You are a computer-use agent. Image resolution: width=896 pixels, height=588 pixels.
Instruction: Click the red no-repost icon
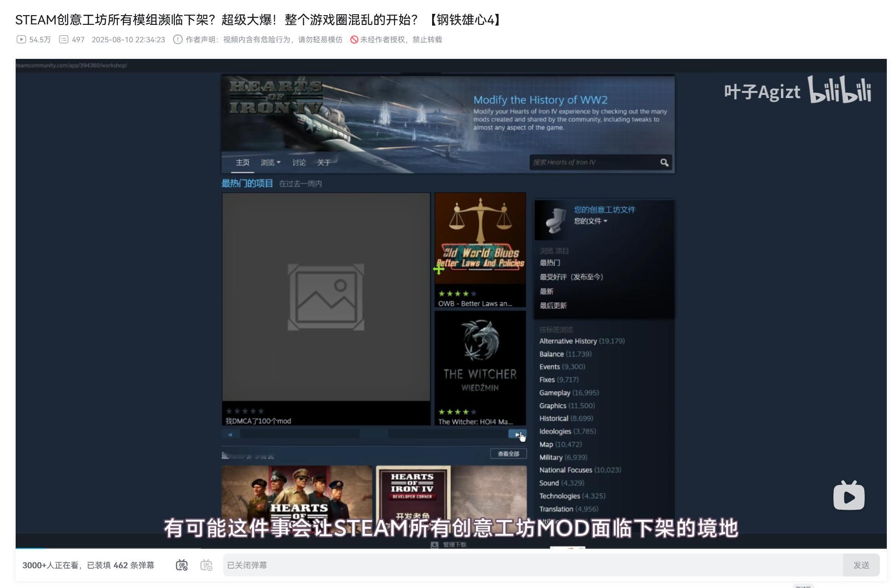[x=354, y=40]
